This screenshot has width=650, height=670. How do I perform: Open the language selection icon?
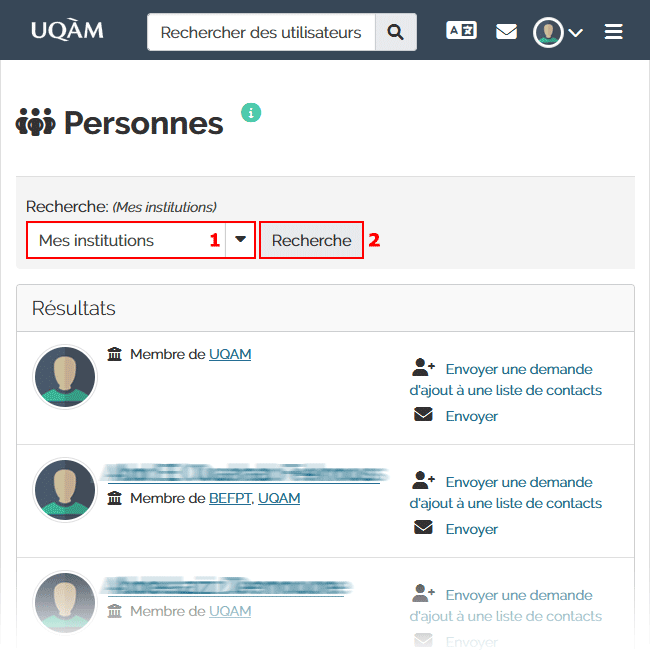click(461, 32)
